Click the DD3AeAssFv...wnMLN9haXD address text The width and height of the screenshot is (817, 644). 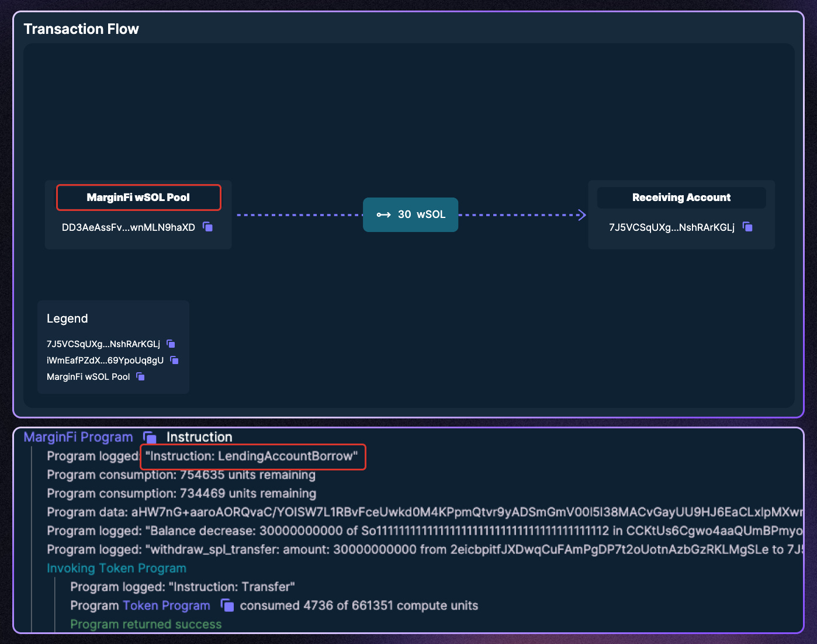129,227
